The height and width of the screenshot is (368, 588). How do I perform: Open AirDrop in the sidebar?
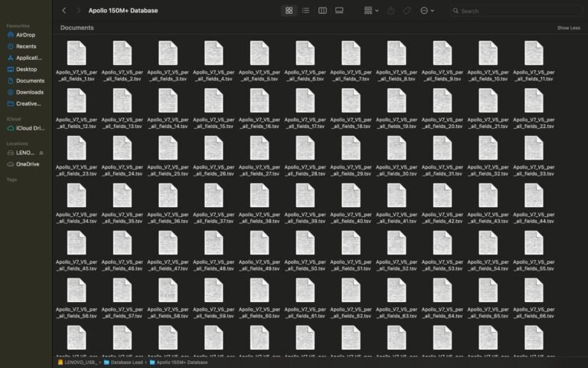point(25,34)
